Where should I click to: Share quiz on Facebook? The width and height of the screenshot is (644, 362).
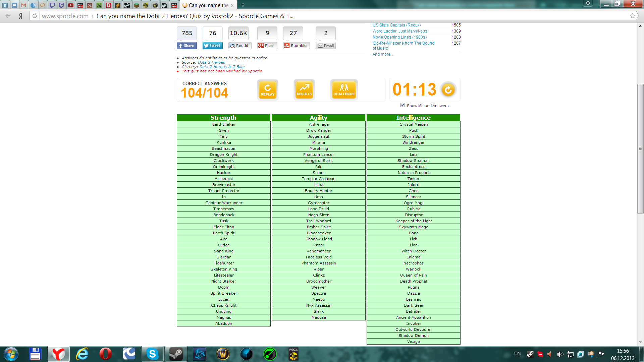[x=186, y=46]
